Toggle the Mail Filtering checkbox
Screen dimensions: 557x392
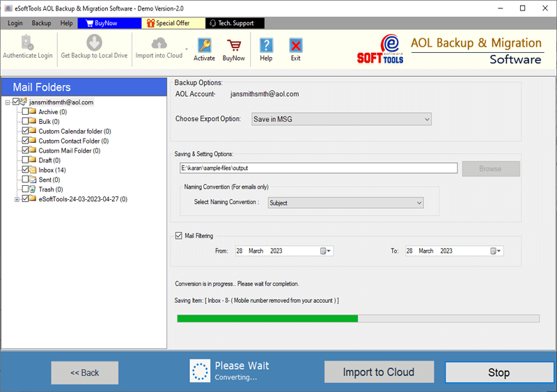tap(179, 236)
